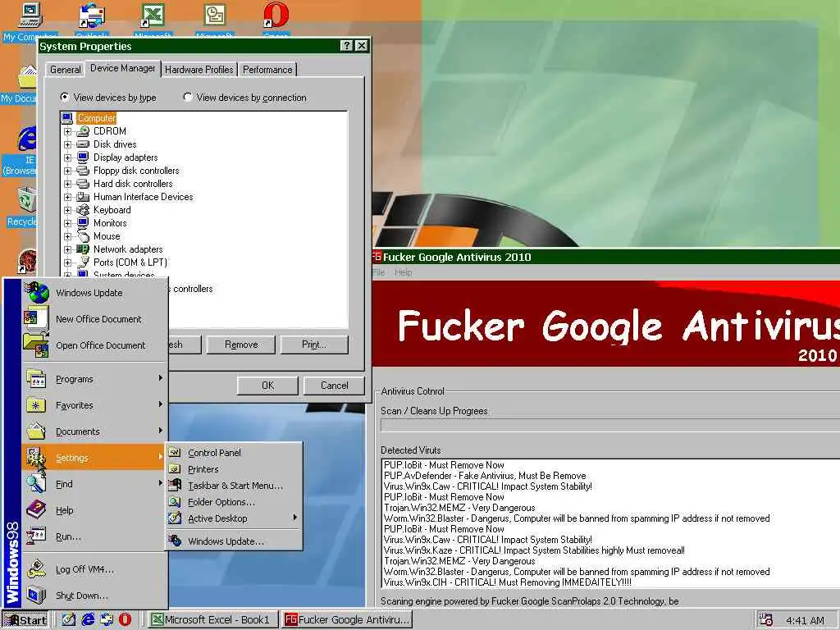Image resolution: width=840 pixels, height=630 pixels.
Task: Open Taskbar & Start Menu settings
Action: click(x=234, y=486)
